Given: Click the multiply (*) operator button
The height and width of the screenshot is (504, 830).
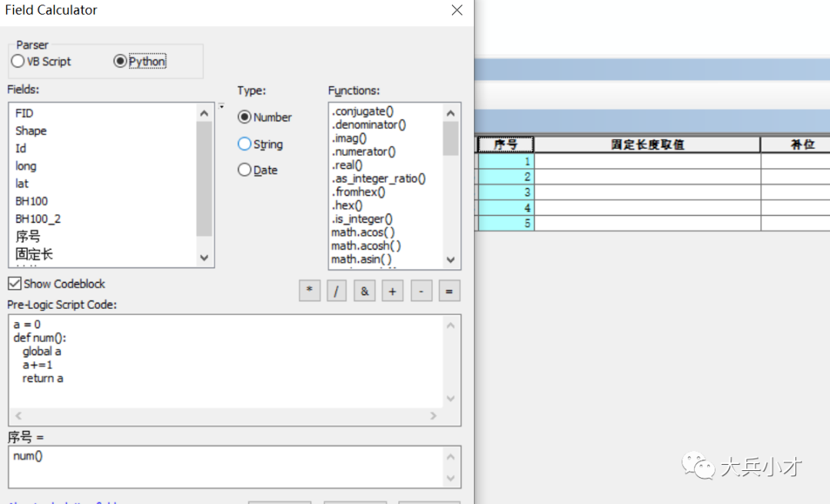Looking at the screenshot, I should pos(310,290).
